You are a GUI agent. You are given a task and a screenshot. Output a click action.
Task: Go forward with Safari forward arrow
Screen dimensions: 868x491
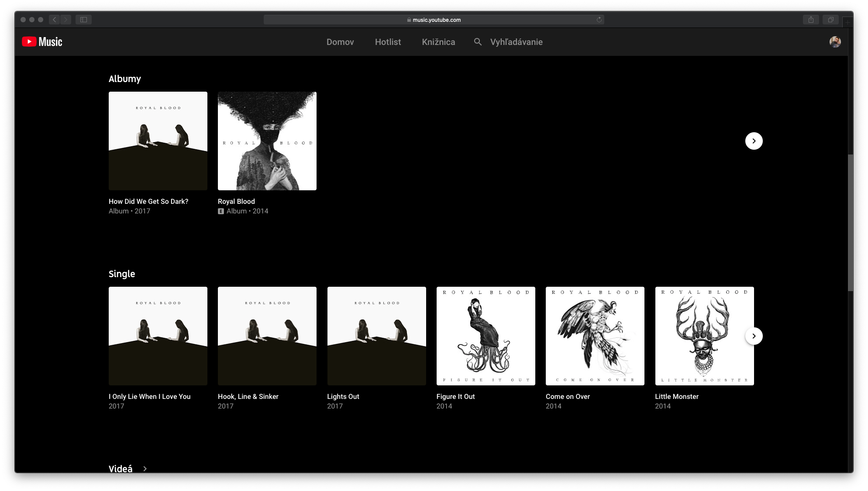pyautogui.click(x=66, y=20)
